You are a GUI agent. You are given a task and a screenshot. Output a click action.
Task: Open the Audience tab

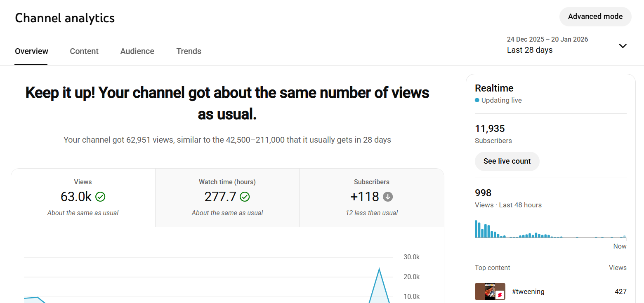tap(137, 51)
